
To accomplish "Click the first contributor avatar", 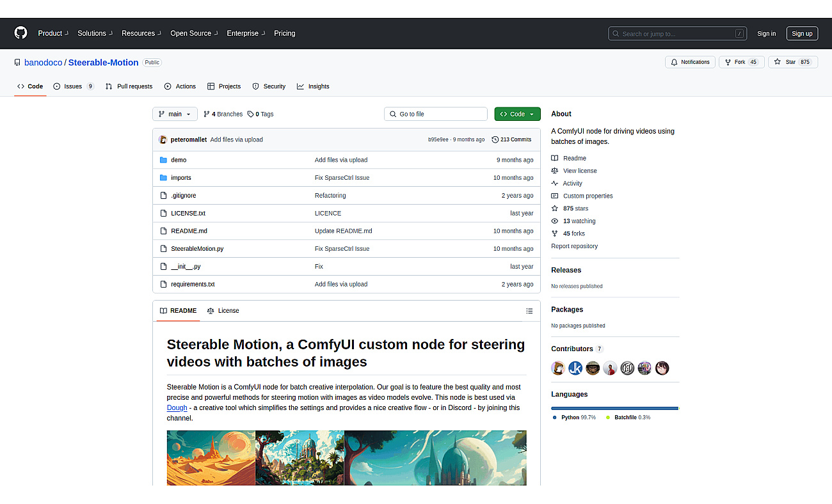I will click(558, 368).
